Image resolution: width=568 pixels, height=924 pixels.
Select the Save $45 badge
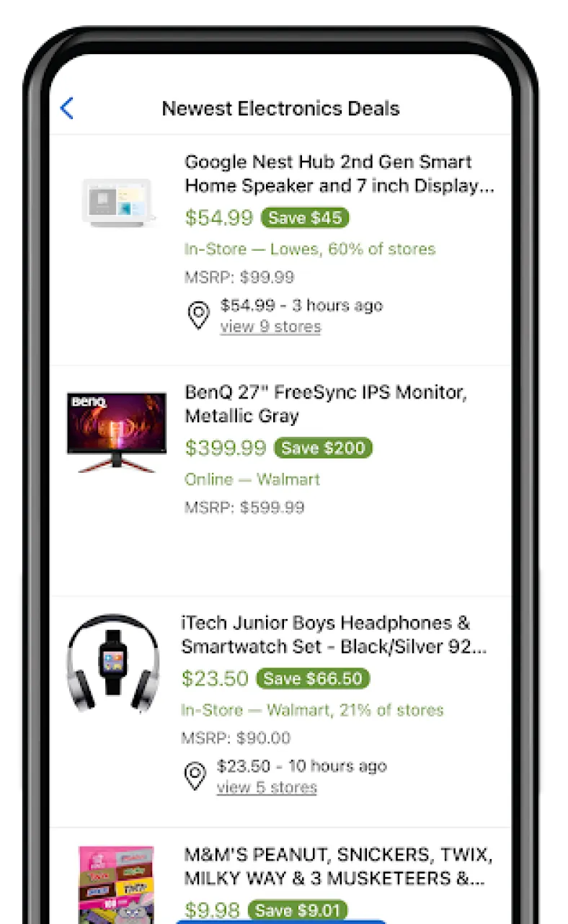coord(306,218)
